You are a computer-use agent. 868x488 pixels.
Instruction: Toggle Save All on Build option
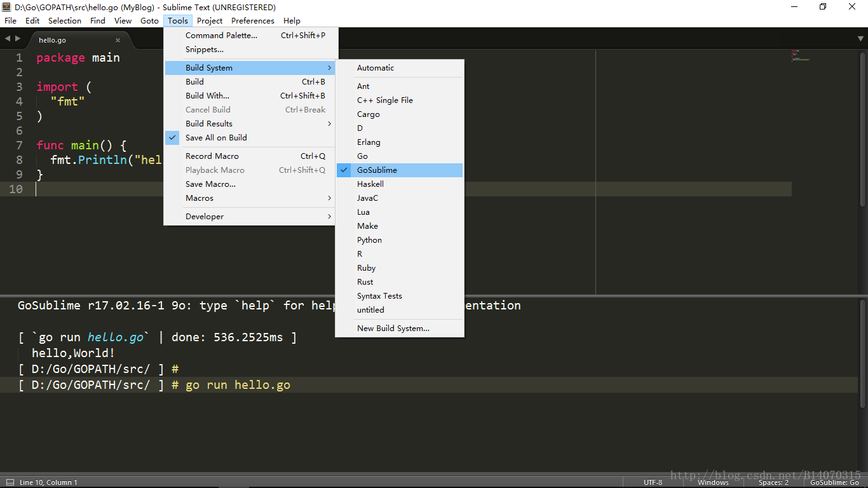pos(216,137)
